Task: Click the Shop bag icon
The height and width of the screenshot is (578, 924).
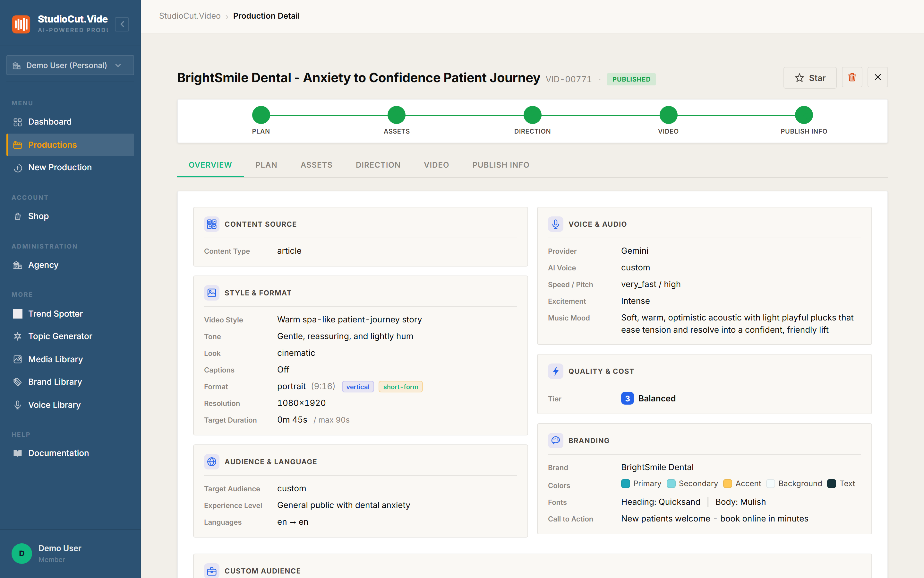Action: click(x=18, y=216)
